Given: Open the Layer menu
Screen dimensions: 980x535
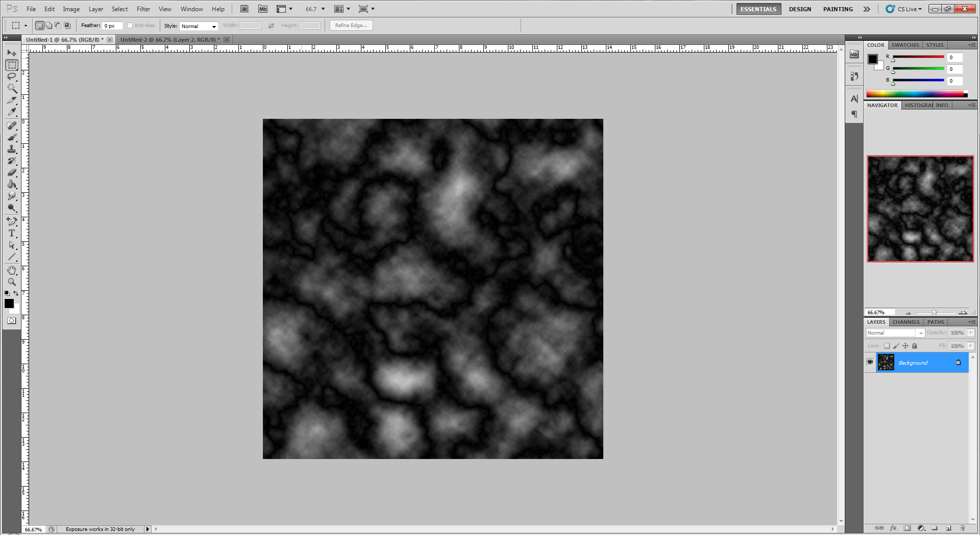Looking at the screenshot, I should (96, 9).
